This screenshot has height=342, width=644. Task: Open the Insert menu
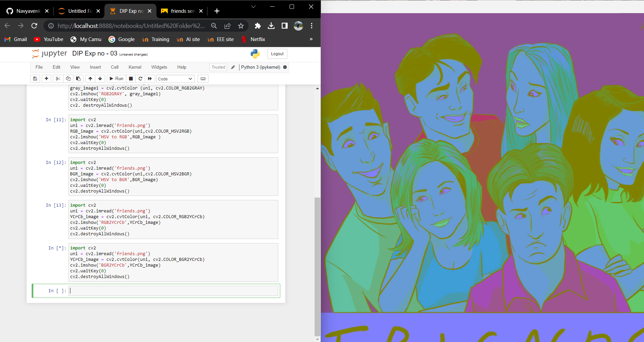[x=95, y=67]
